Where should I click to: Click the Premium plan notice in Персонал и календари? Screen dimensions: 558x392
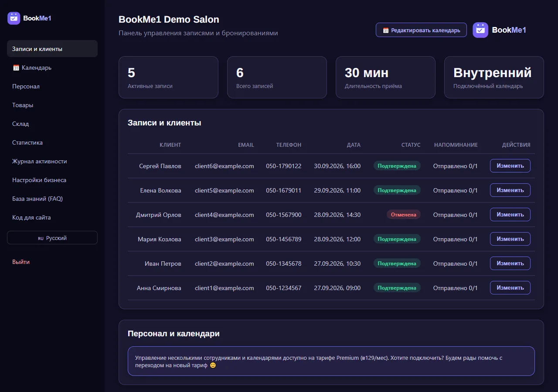(331, 361)
